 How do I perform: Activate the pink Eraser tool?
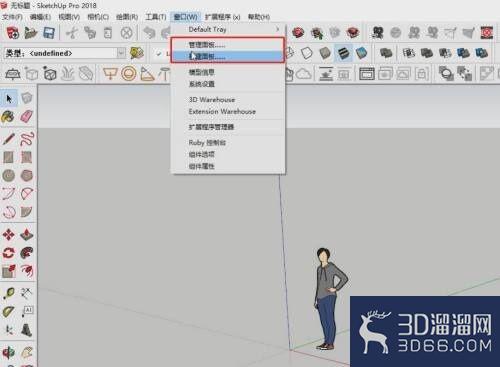point(27,117)
